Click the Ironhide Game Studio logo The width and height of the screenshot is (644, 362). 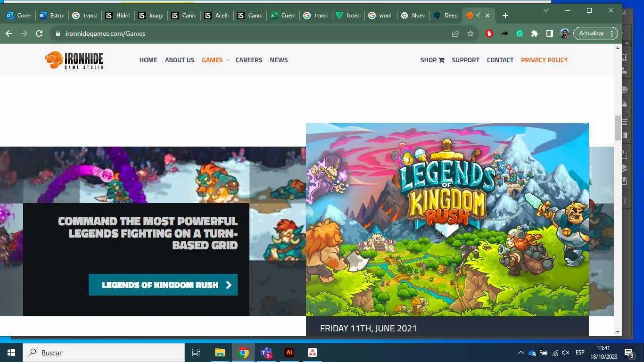tap(74, 60)
